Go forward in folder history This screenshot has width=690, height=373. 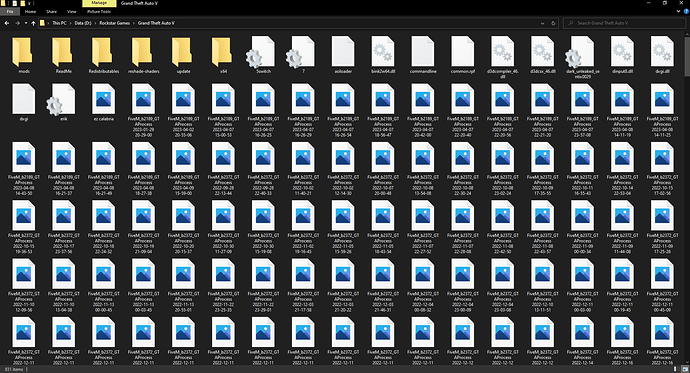tap(18, 23)
